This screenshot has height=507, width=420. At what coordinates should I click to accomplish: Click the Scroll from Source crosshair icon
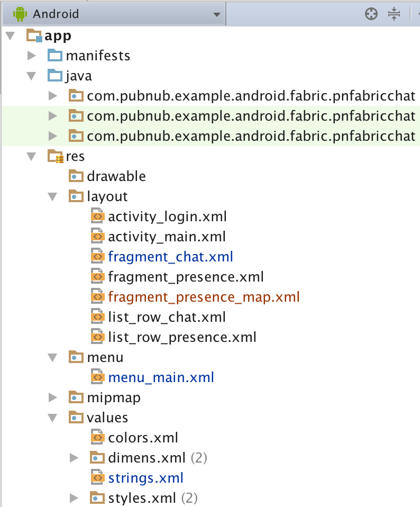[x=371, y=13]
